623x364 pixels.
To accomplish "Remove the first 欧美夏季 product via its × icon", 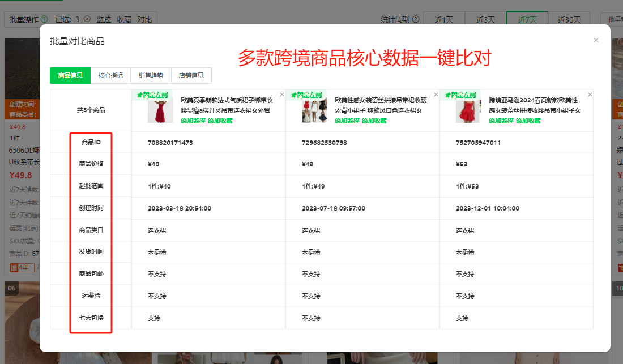I will point(281,95).
